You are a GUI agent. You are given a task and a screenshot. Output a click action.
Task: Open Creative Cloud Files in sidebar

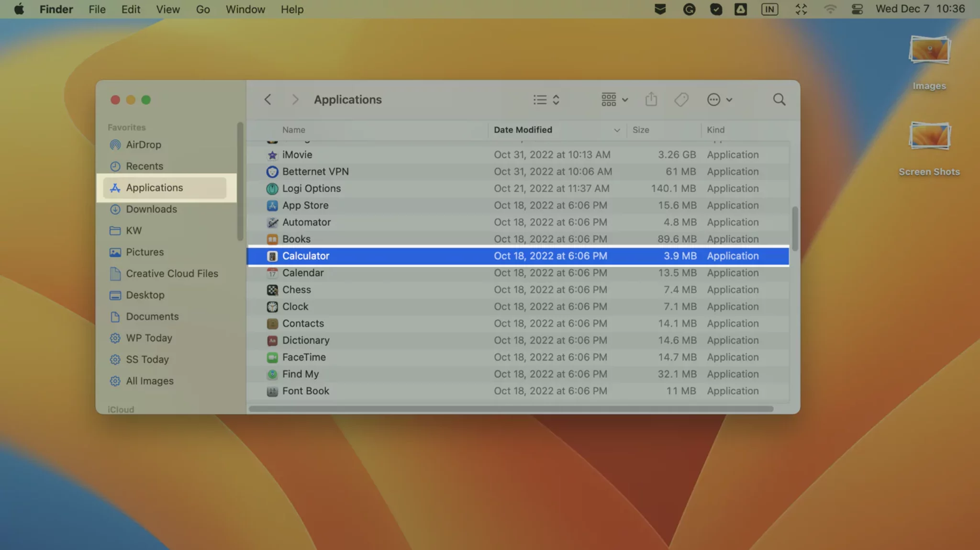[165, 274]
